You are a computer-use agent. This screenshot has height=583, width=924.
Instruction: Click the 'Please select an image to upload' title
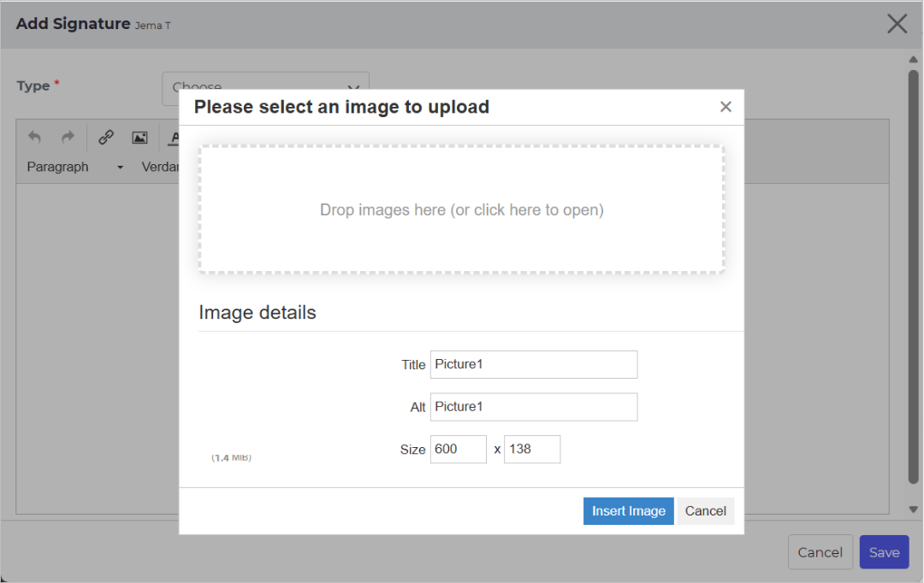pyautogui.click(x=341, y=107)
